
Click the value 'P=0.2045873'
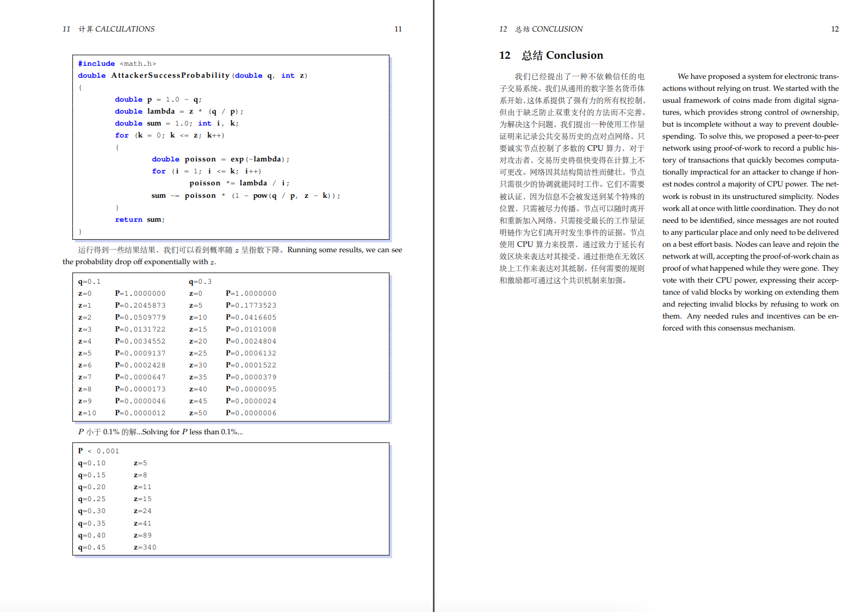tap(140, 305)
